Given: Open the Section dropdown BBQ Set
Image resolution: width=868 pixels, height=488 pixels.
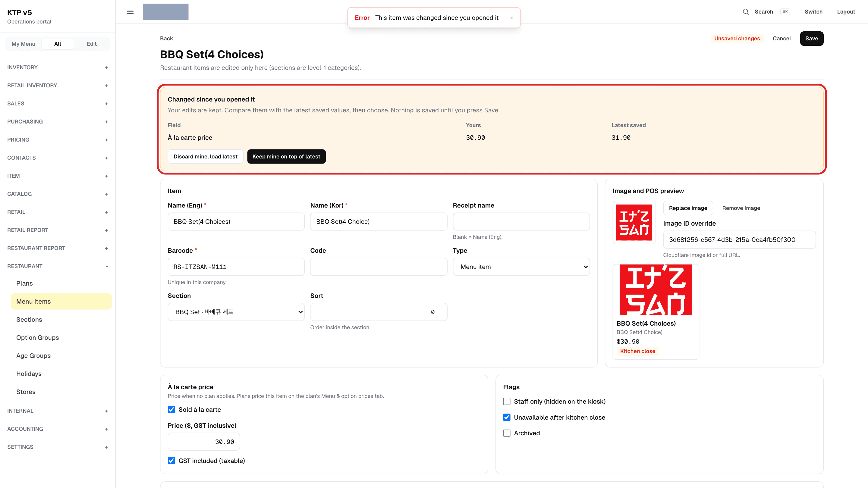Looking at the screenshot, I should tap(236, 312).
